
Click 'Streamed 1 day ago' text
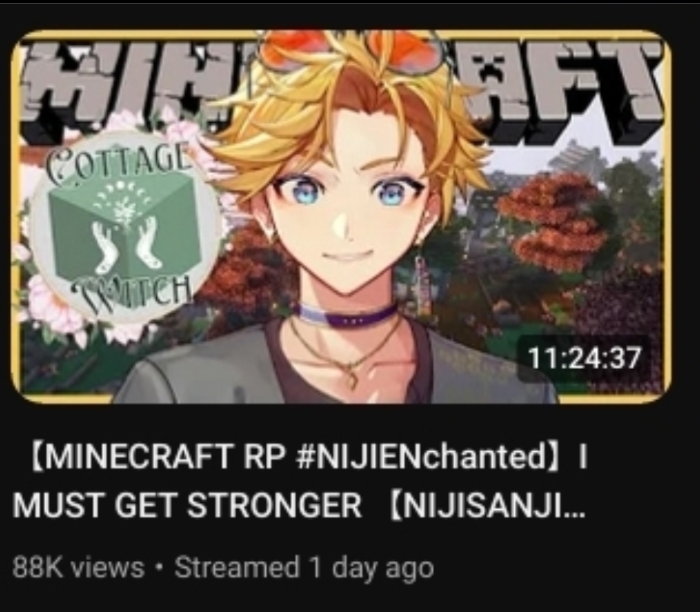[x=304, y=569]
